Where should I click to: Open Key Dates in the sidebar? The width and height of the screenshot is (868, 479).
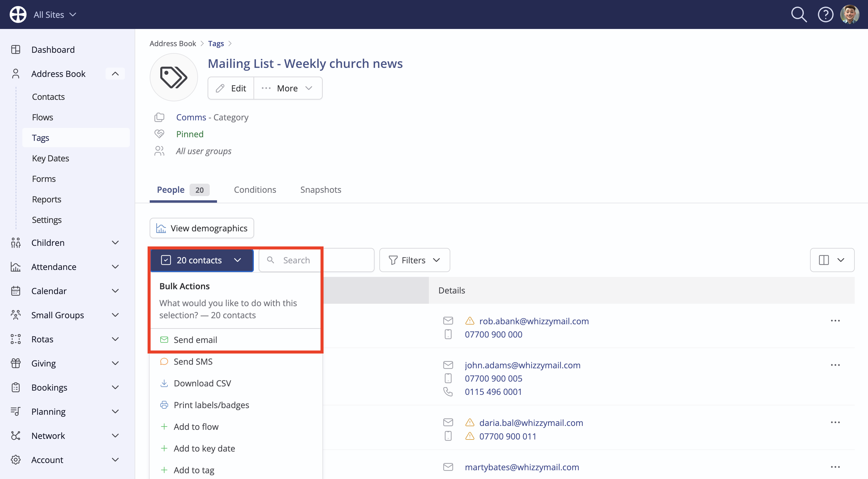coord(50,158)
